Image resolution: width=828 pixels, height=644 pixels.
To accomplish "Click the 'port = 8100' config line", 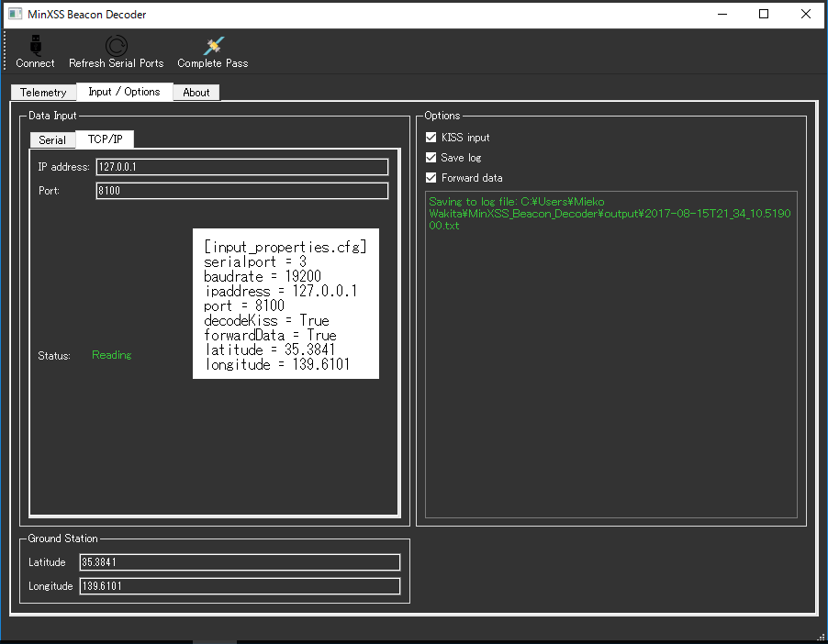I will click(244, 305).
